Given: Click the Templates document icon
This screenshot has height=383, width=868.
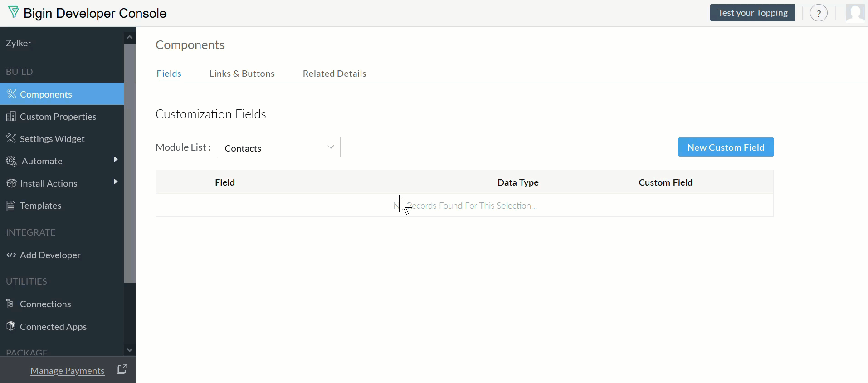Looking at the screenshot, I should 11,206.
